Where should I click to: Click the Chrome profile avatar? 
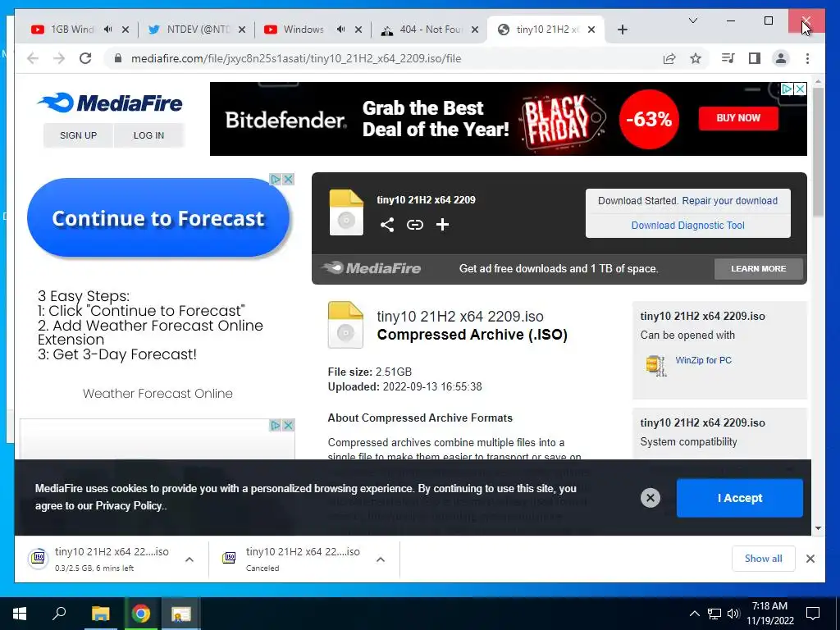tap(781, 58)
